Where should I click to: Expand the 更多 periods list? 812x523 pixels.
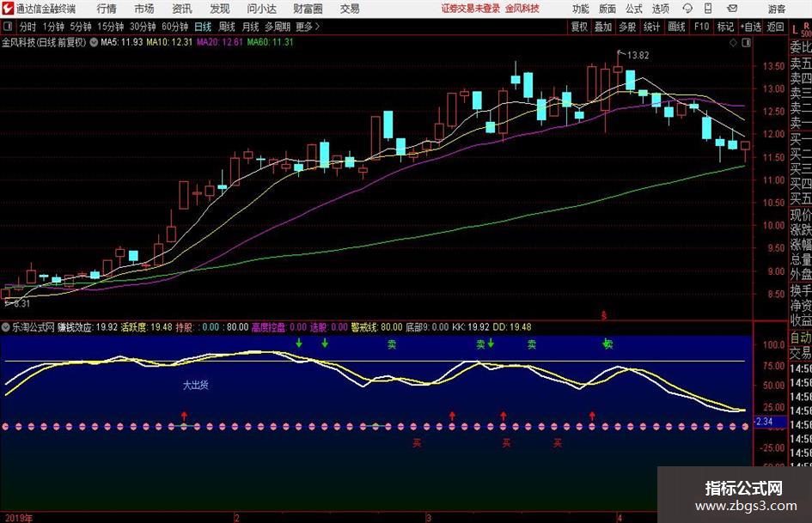coord(308,27)
